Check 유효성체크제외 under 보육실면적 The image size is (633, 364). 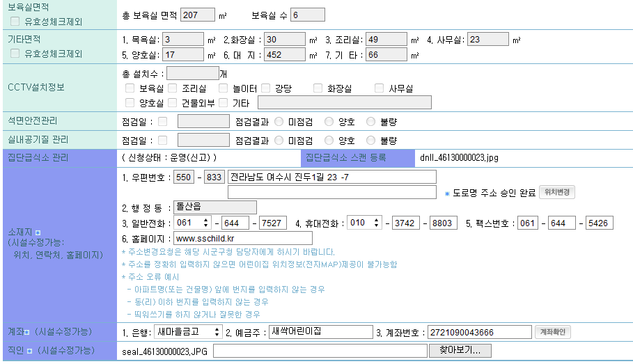[15, 22]
